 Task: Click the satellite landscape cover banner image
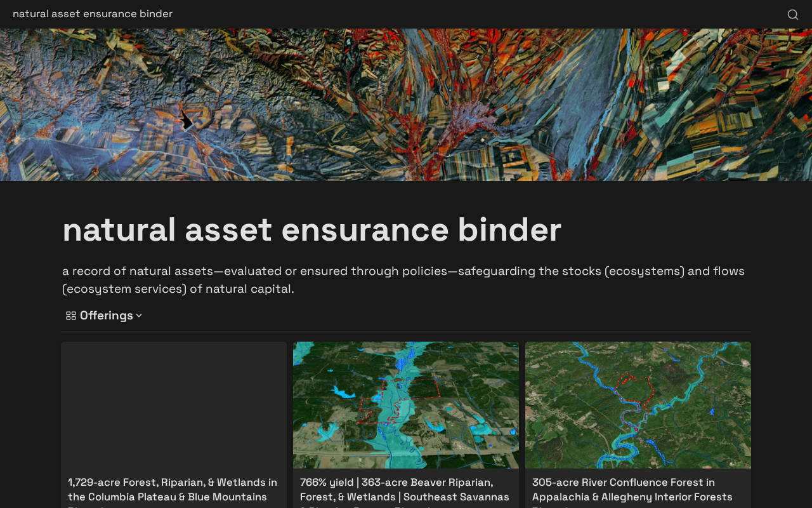(x=406, y=105)
